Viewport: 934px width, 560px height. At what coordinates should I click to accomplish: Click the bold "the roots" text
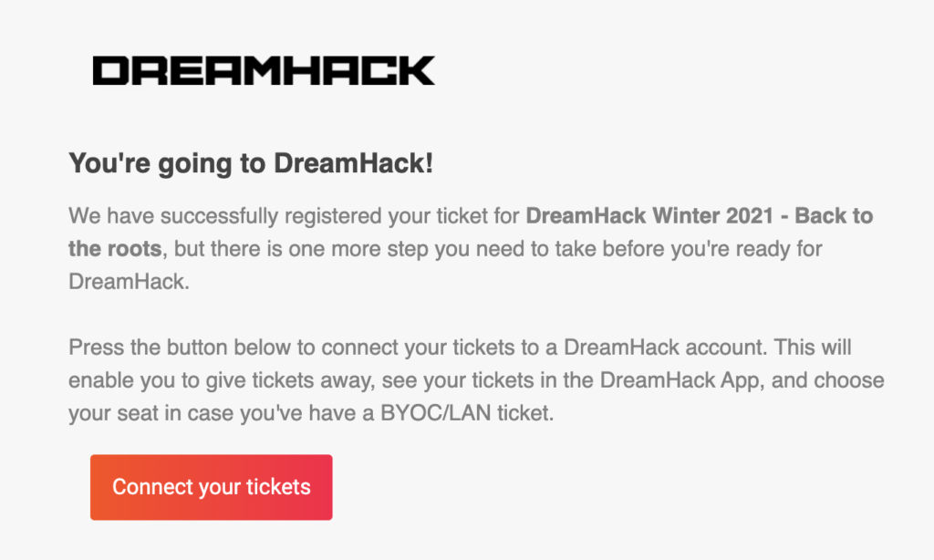click(115, 248)
